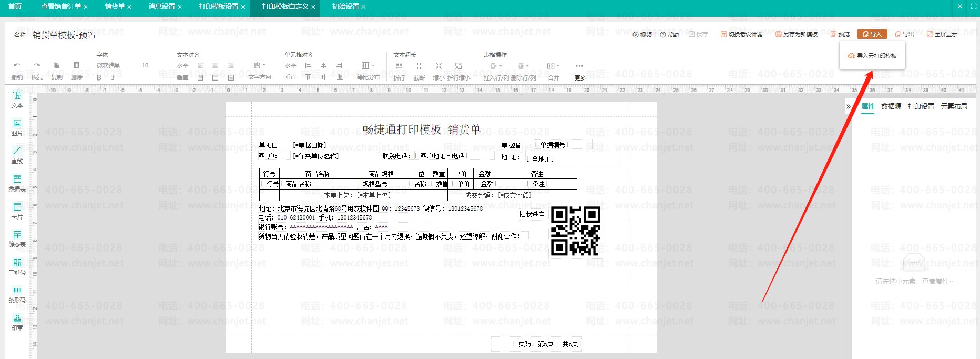Viewport: 980px width, 359px height.
Task: Collapse the right properties panel with chevron
Action: 848,106
